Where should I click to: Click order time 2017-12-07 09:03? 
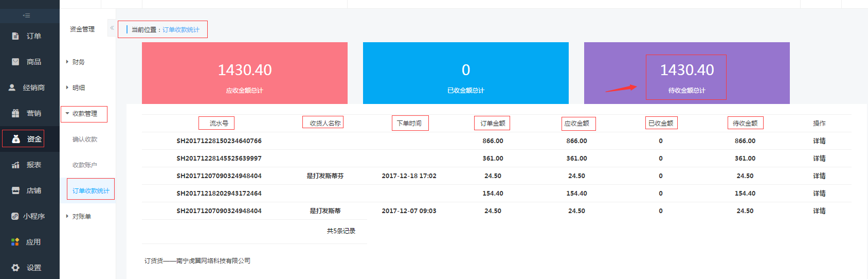pos(409,211)
